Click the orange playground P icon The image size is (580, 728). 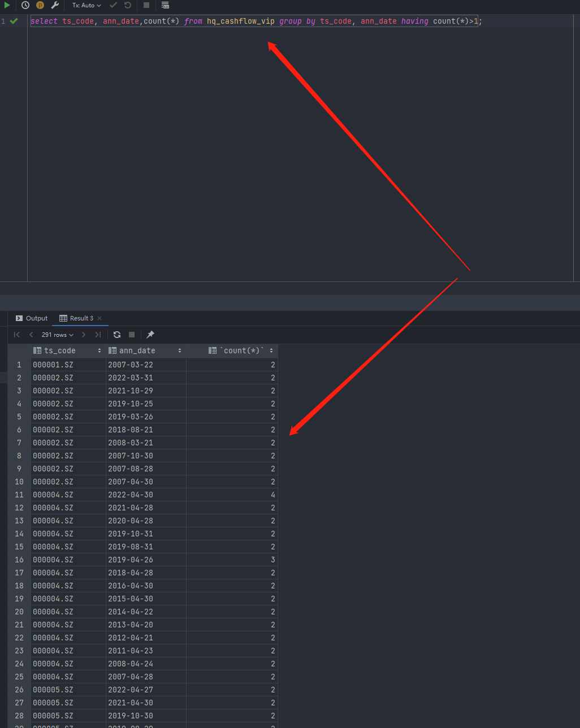point(40,5)
